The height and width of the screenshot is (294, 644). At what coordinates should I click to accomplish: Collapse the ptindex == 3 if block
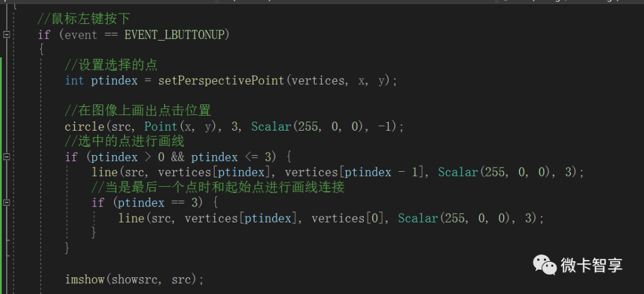coord(7,203)
